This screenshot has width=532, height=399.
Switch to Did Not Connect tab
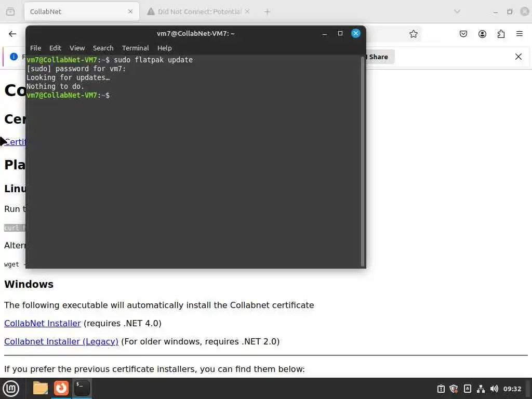coord(198,11)
